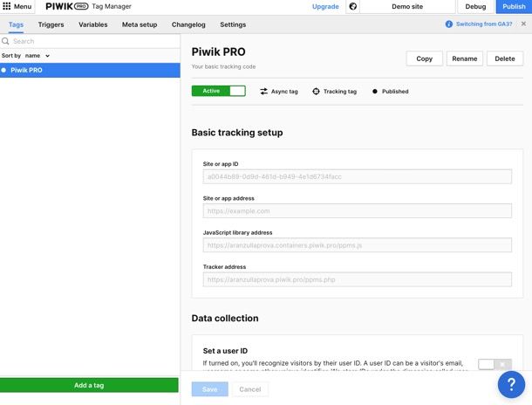532x405 pixels.
Task: Click the Debug button
Action: click(x=475, y=6)
